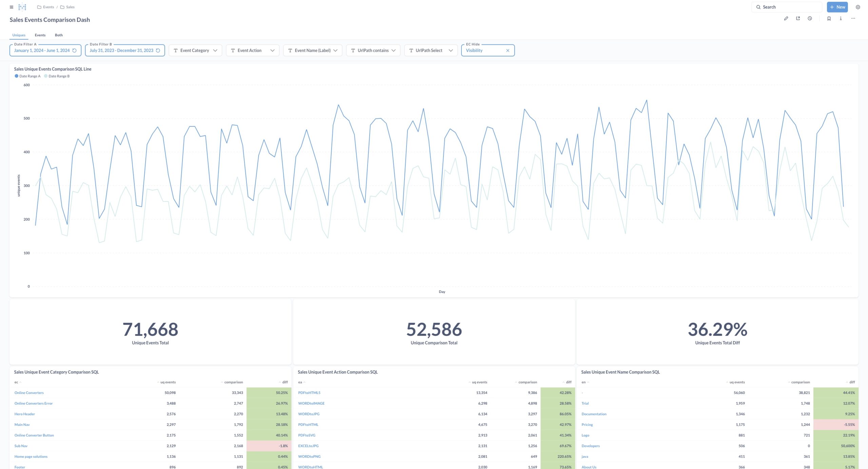Open the Sales Unique Events Comparison SQL Line title
Viewport: 868px width, 469px height.
(x=53, y=69)
